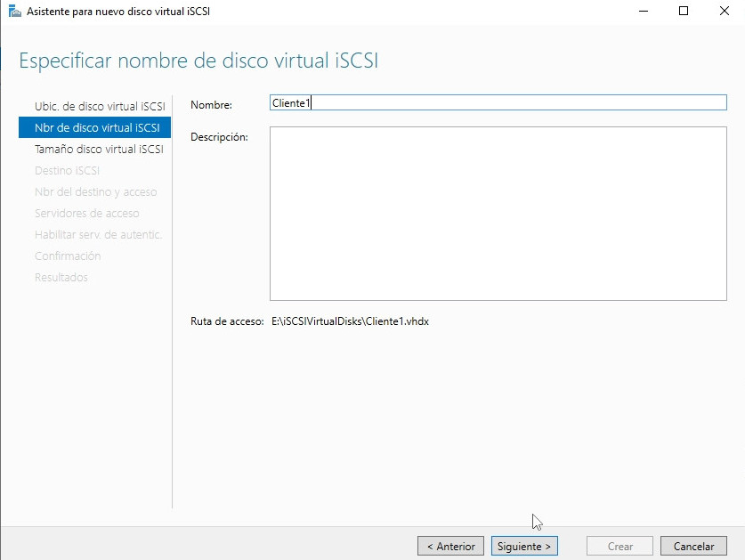Image resolution: width=745 pixels, height=560 pixels.
Task: Open the Servidores de acceso step
Action: click(86, 213)
